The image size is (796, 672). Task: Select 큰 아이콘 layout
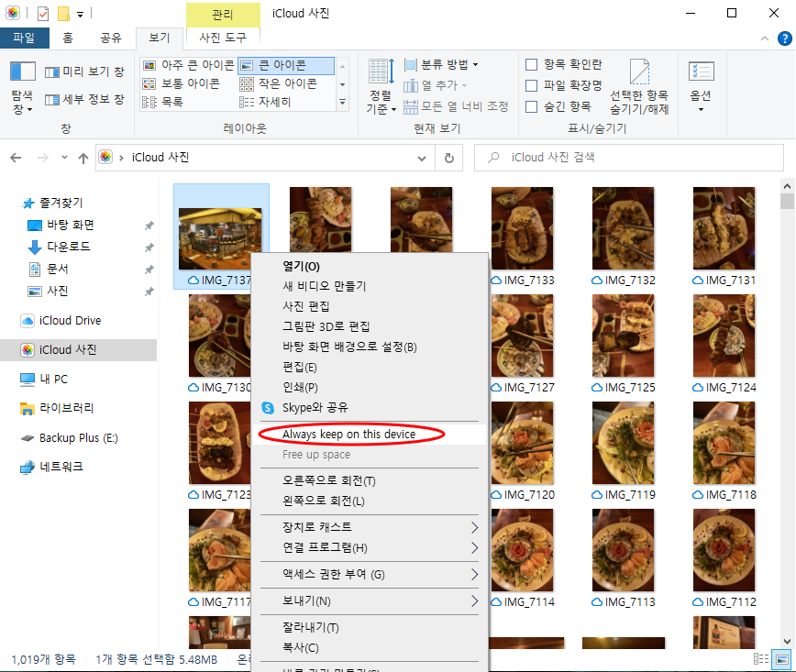(x=286, y=65)
